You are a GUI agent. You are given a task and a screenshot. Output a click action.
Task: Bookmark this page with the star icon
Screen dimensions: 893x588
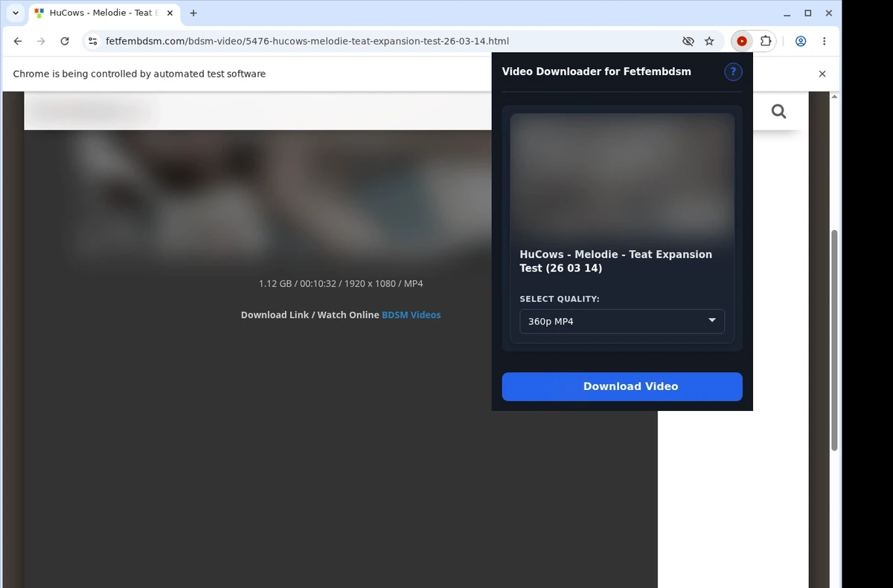click(709, 42)
